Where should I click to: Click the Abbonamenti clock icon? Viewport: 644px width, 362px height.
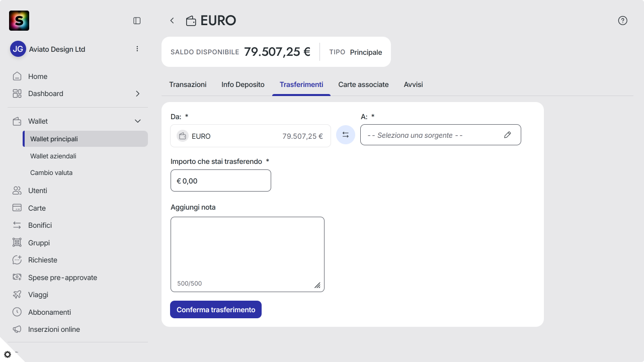[x=17, y=312]
